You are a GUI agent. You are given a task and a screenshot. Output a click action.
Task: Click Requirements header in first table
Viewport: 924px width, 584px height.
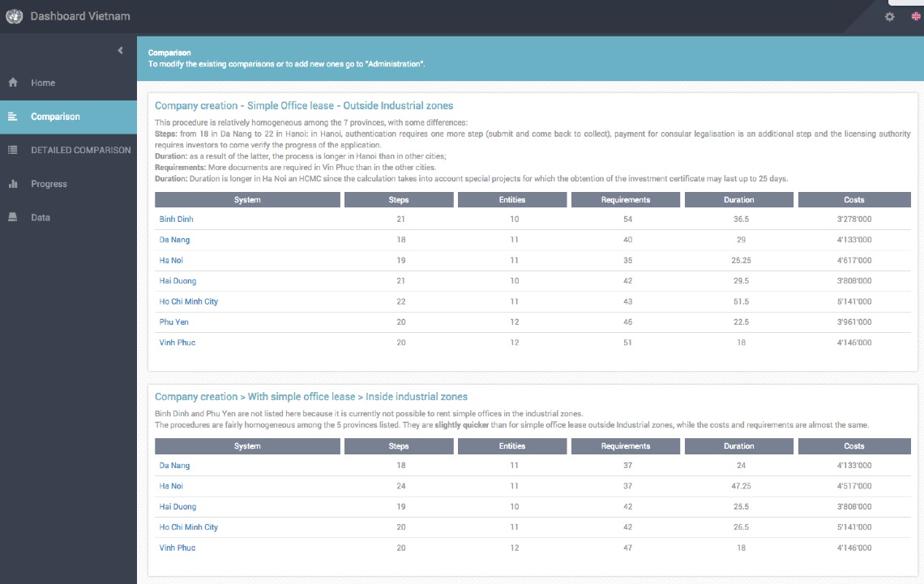[x=625, y=199]
